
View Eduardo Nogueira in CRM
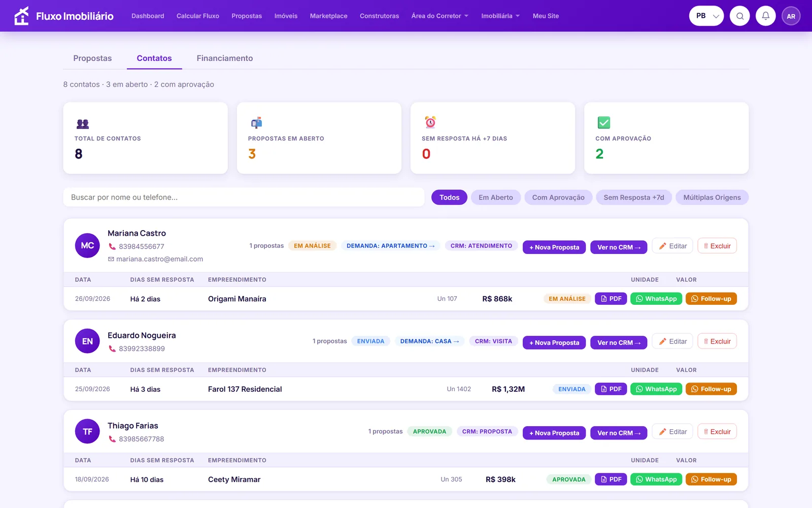(619, 343)
